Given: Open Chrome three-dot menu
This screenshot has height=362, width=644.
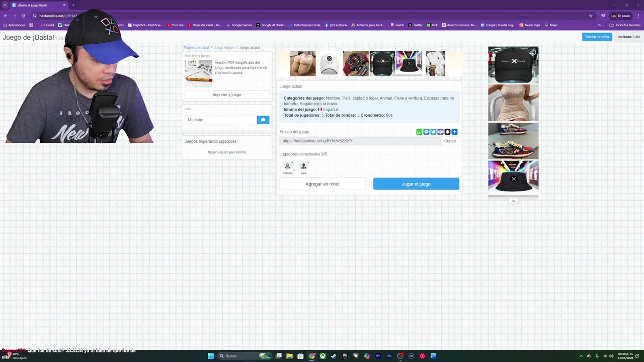Looking at the screenshot, I should pyautogui.click(x=638, y=16).
